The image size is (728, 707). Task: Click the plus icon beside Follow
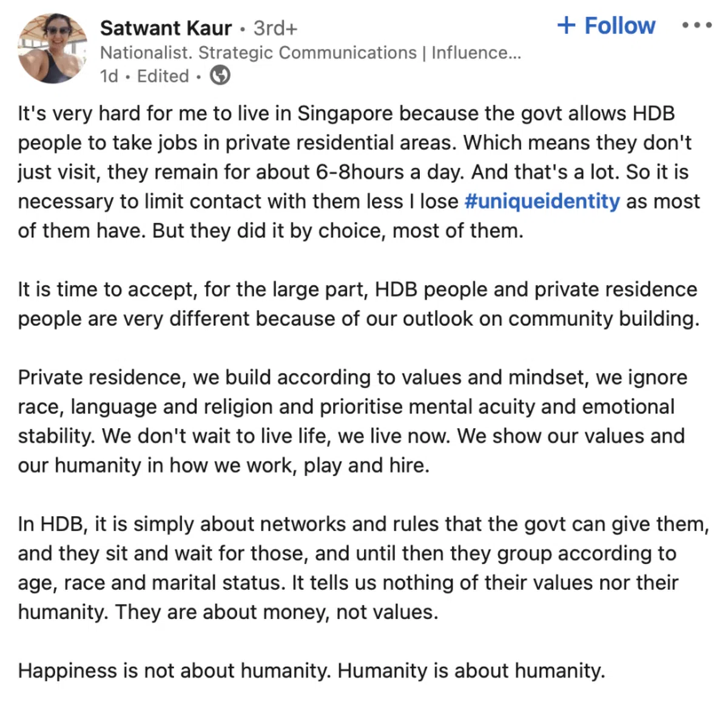pyautogui.click(x=566, y=25)
